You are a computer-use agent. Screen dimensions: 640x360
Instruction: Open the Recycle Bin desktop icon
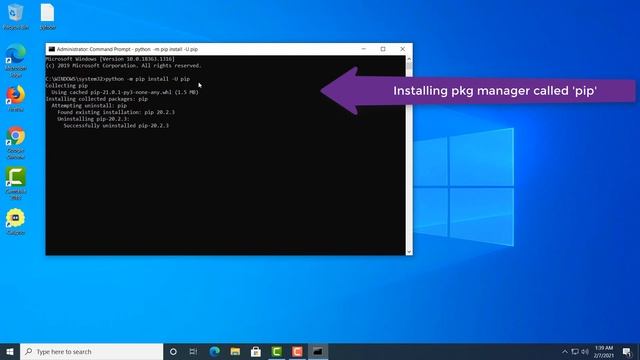pyautogui.click(x=16, y=16)
